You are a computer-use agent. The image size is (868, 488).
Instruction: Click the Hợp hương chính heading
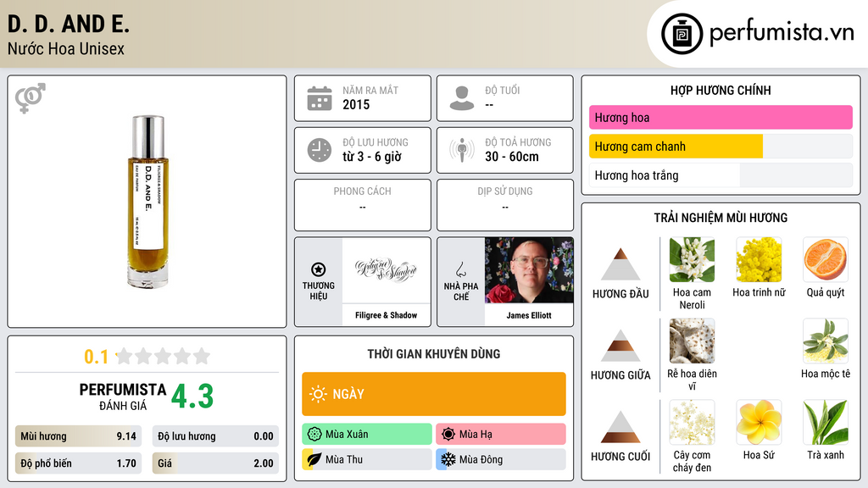721,90
